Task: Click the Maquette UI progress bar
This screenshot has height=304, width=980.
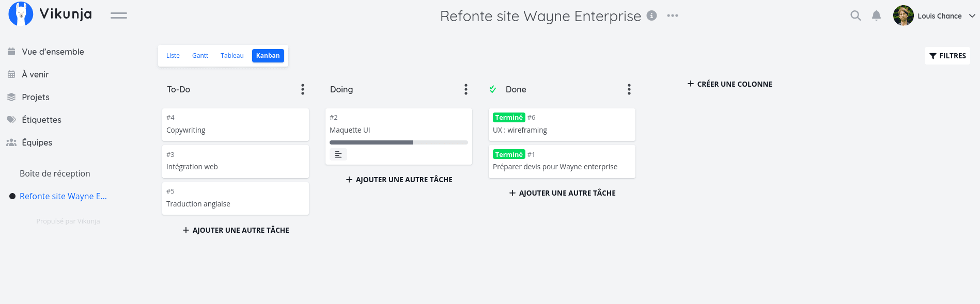Action: pos(399,142)
